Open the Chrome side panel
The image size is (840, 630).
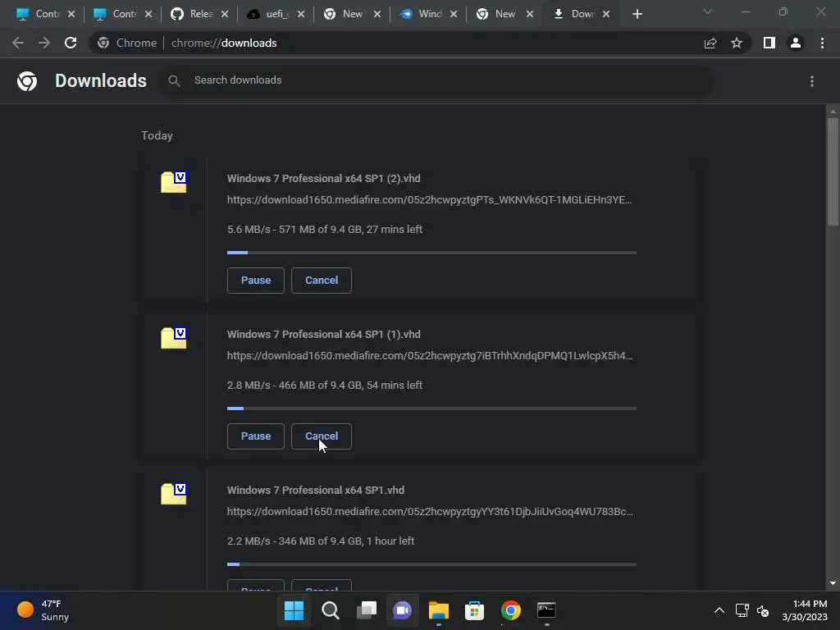click(769, 43)
